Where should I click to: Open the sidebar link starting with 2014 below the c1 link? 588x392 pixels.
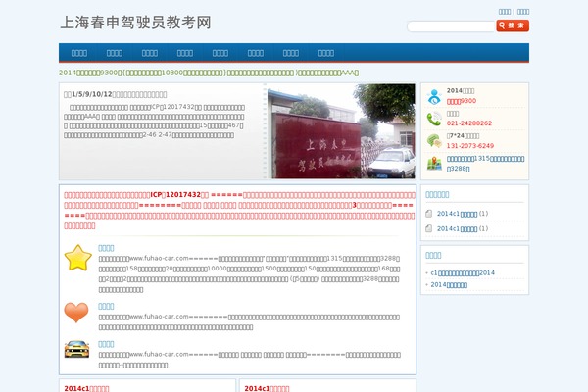point(449,285)
